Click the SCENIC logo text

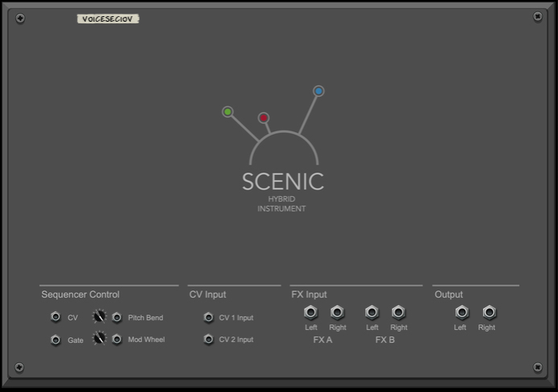(x=283, y=181)
